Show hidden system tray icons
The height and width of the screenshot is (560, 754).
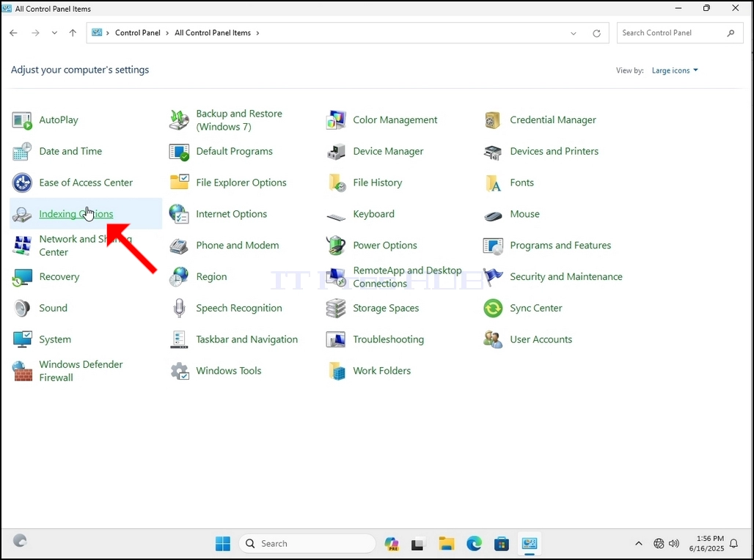(639, 544)
